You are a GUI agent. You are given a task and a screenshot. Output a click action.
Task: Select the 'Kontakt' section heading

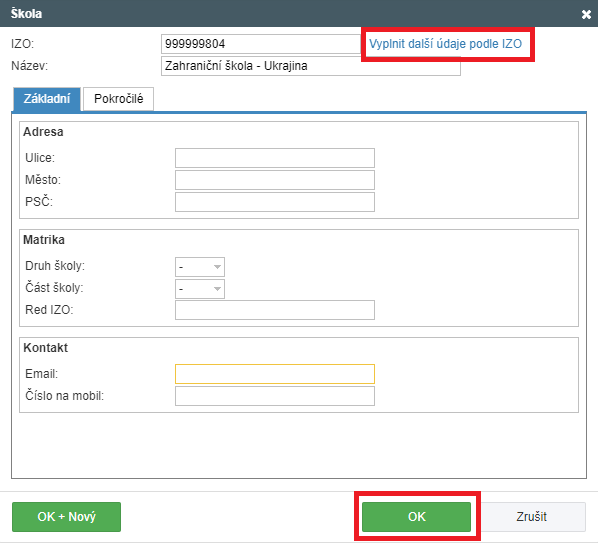click(45, 348)
